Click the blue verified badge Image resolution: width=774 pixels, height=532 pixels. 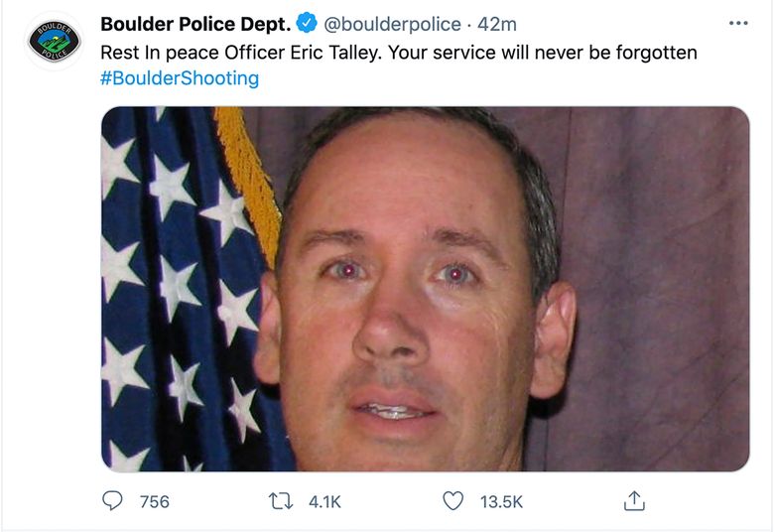click(308, 24)
